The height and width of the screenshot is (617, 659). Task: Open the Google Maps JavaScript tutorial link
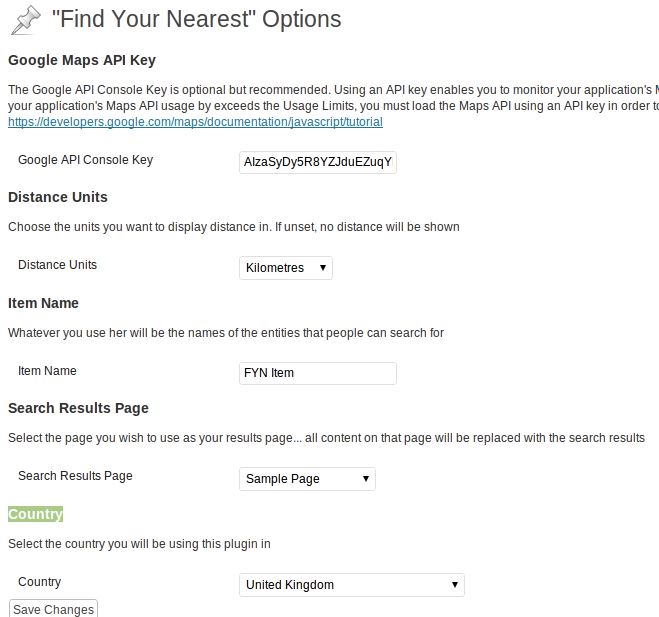(x=195, y=122)
